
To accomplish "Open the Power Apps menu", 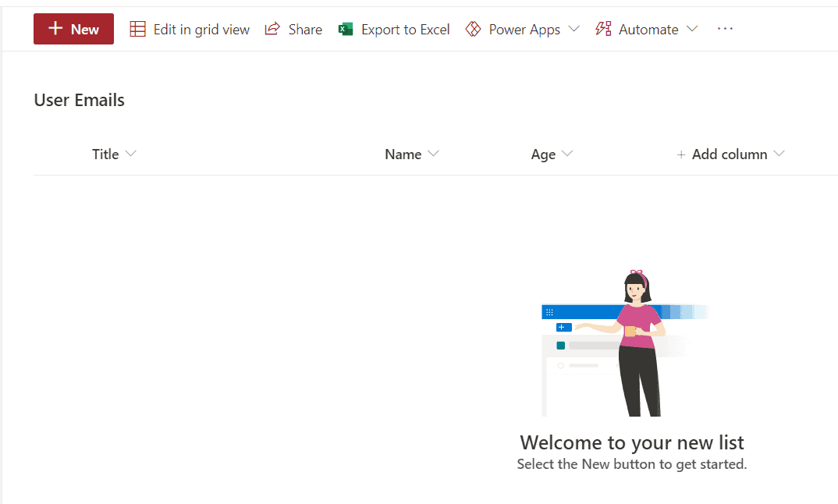I will tap(522, 30).
